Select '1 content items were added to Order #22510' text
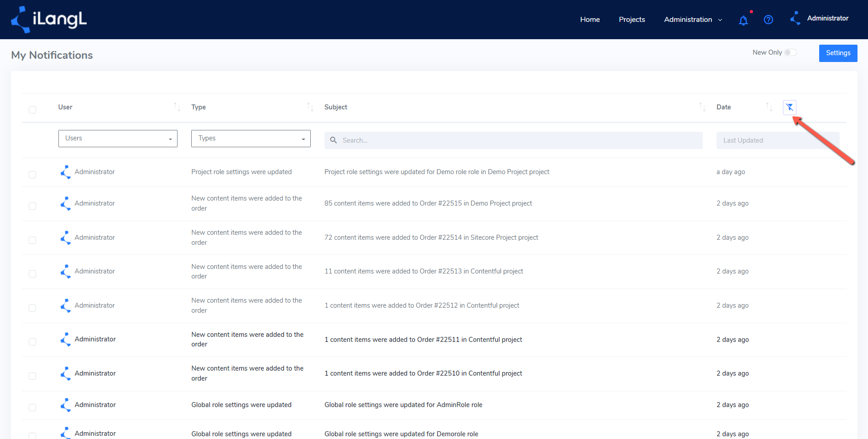 coord(423,373)
